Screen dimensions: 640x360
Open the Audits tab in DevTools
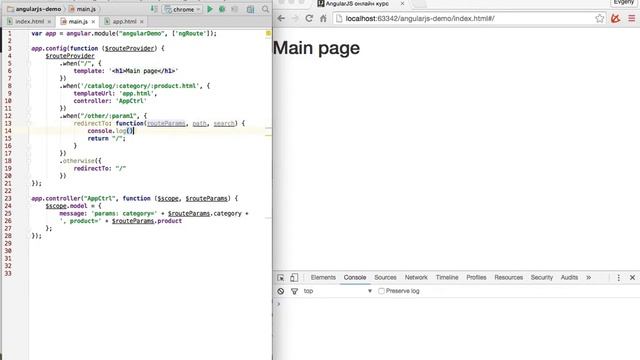click(x=569, y=278)
